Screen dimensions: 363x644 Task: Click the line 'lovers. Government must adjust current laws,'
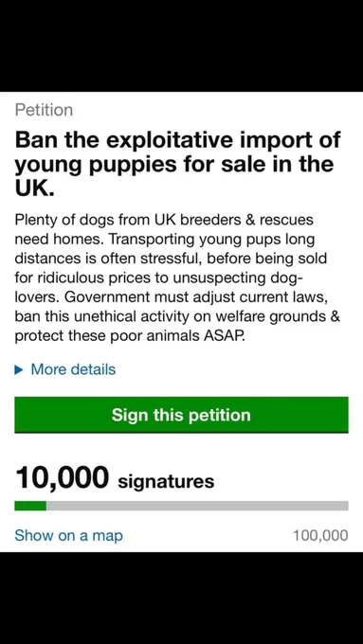tap(172, 297)
